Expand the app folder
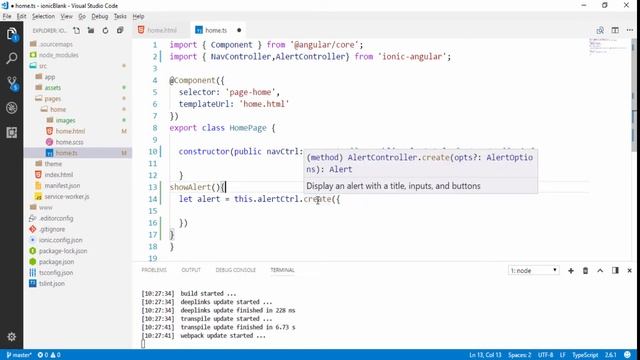Viewport: 640px width, 360px height. click(78, 77)
